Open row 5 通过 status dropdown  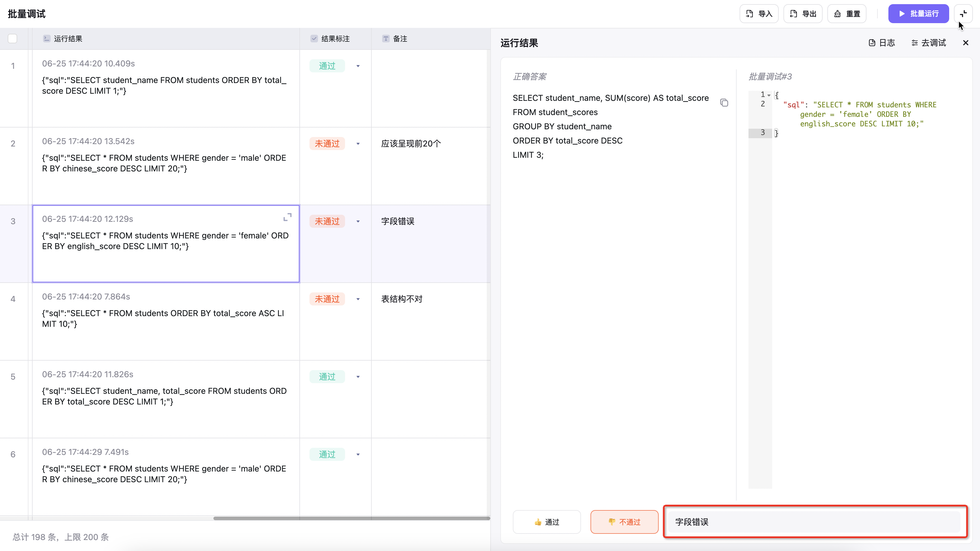(358, 377)
